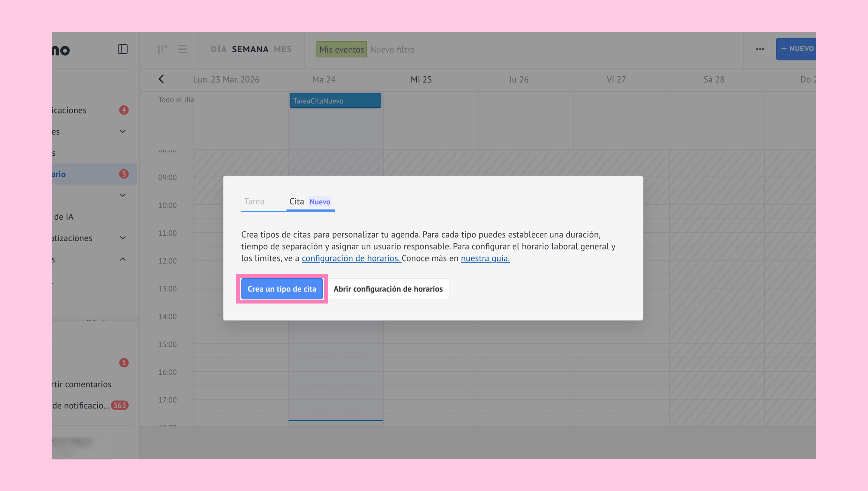This screenshot has width=868, height=491.
Task: Select MES calendar view
Action: click(282, 49)
